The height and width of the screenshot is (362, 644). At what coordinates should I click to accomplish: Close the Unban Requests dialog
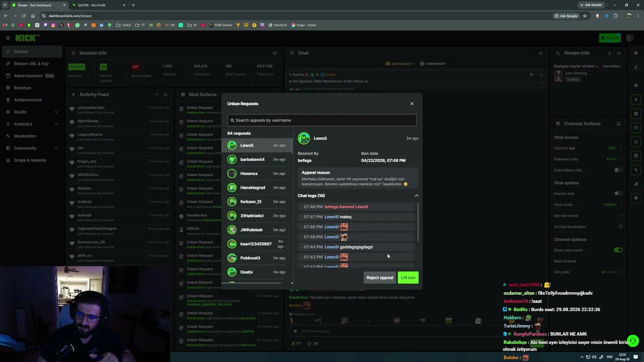coord(412,104)
